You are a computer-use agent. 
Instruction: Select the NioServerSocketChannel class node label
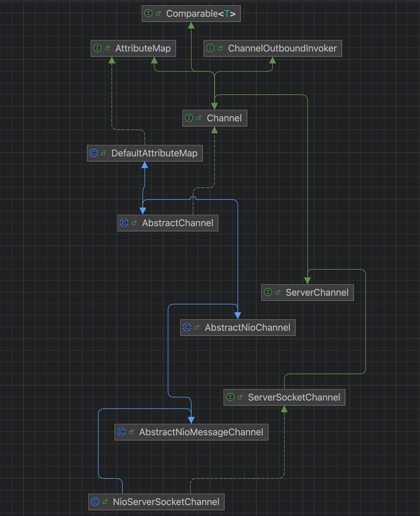[x=166, y=502]
